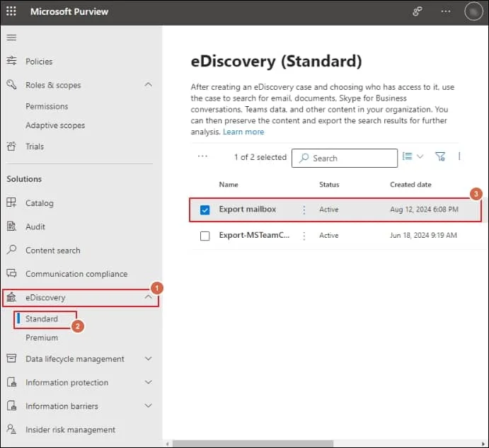
Task: Click the Catalog grid icon
Action: 11,202
